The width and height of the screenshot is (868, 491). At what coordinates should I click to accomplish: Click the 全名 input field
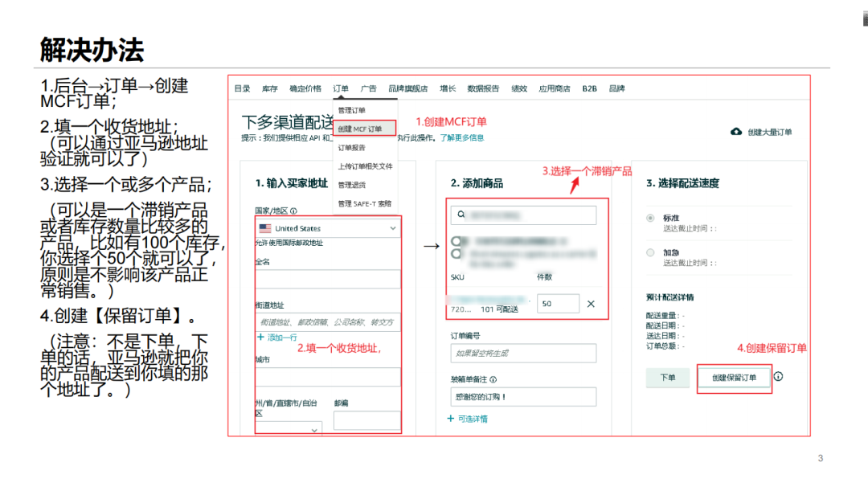click(x=328, y=278)
